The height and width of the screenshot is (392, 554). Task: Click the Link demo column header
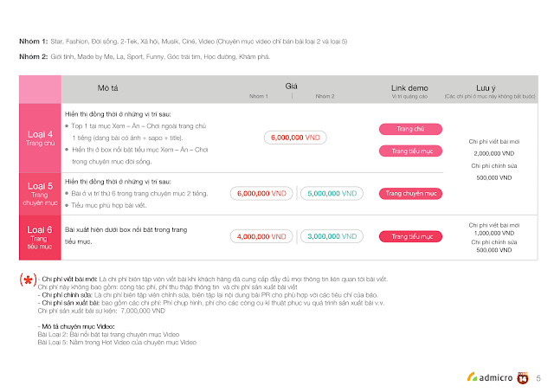409,88
